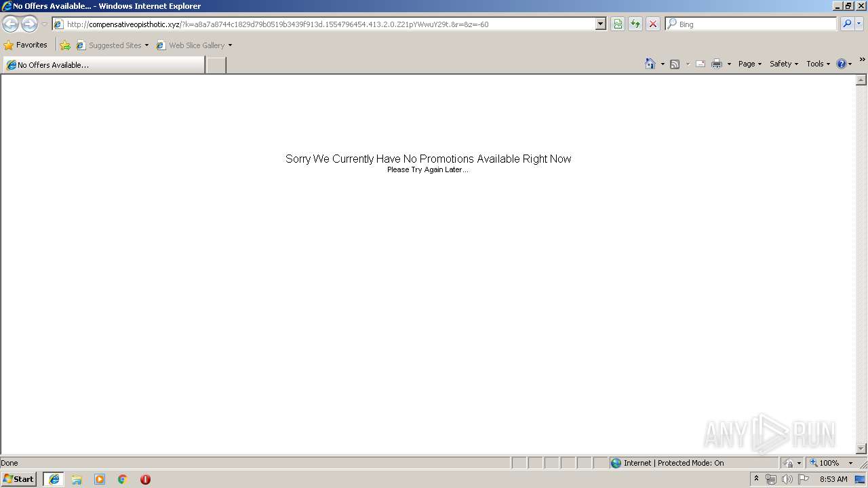This screenshot has width=868, height=488.
Task: Open Action Center flag icon
Action: click(x=804, y=479)
